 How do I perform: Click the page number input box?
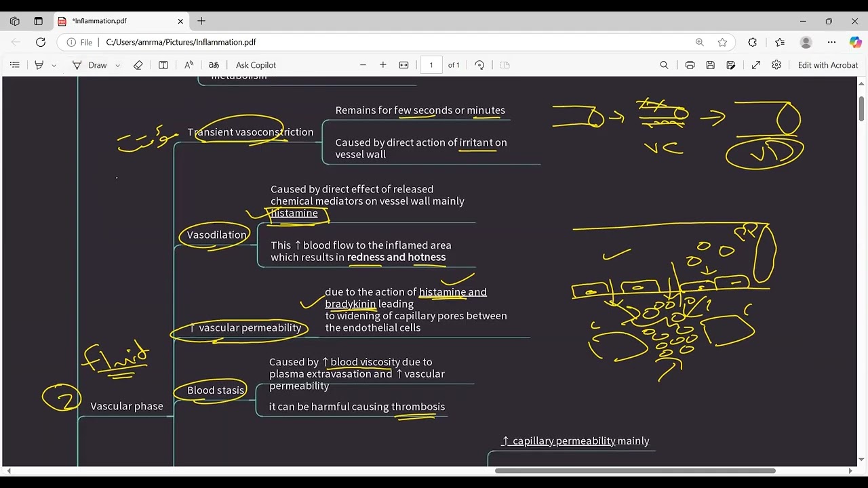[431, 65]
